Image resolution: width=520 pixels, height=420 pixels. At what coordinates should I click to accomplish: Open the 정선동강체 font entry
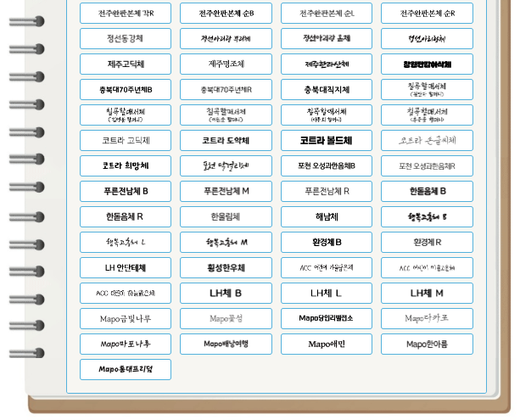(126, 38)
